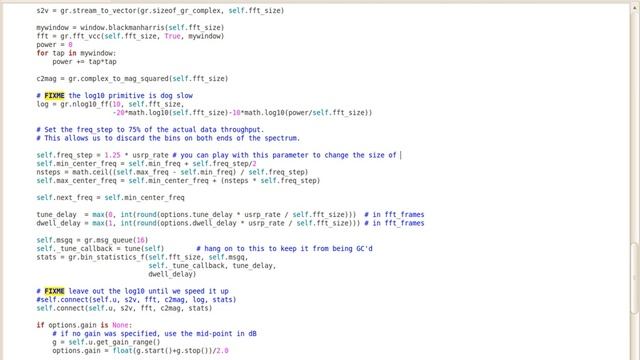Click the comment 'Set the freq_step to 75%'
The width and height of the screenshot is (640, 360).
(150, 130)
